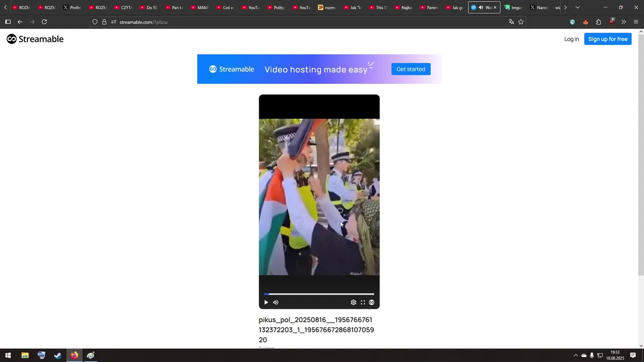The image size is (644, 362).
Task: Mute the video with the speaker icon
Action: pos(276,302)
